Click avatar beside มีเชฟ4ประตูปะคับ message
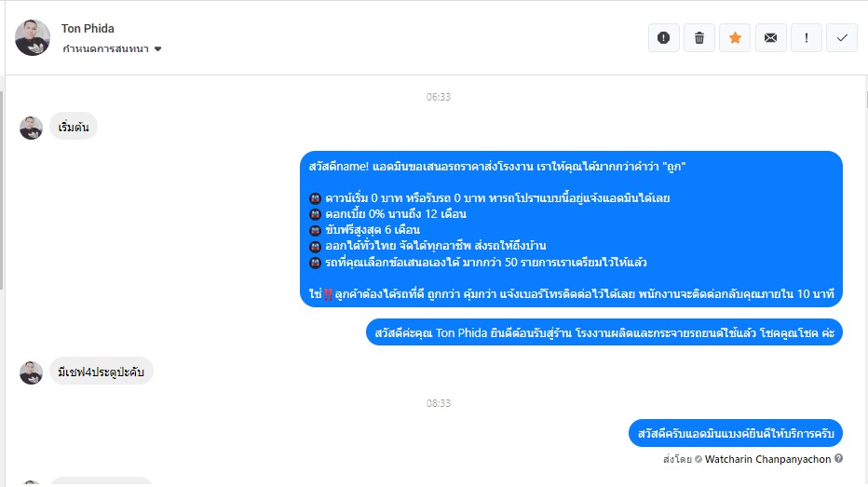The image size is (868, 487). [x=31, y=372]
